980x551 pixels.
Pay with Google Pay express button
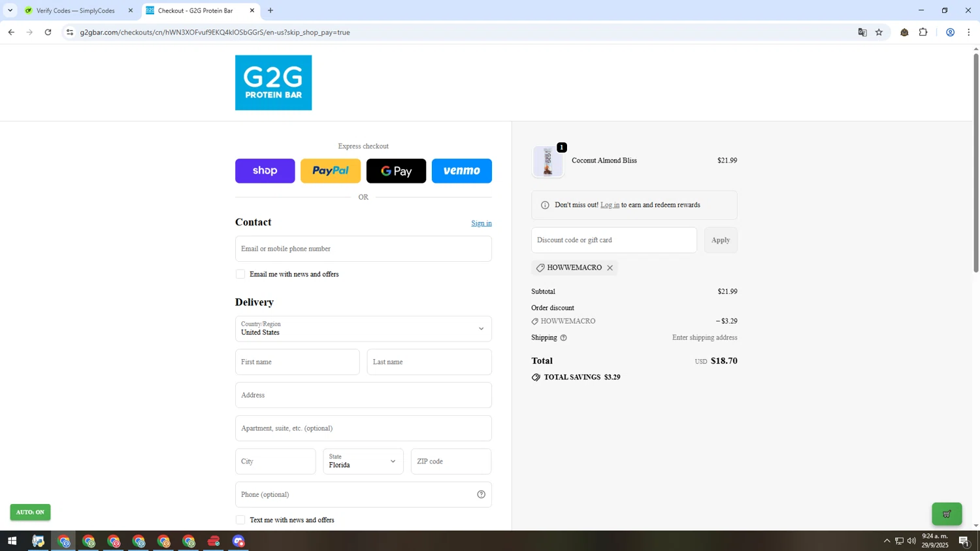click(x=396, y=171)
